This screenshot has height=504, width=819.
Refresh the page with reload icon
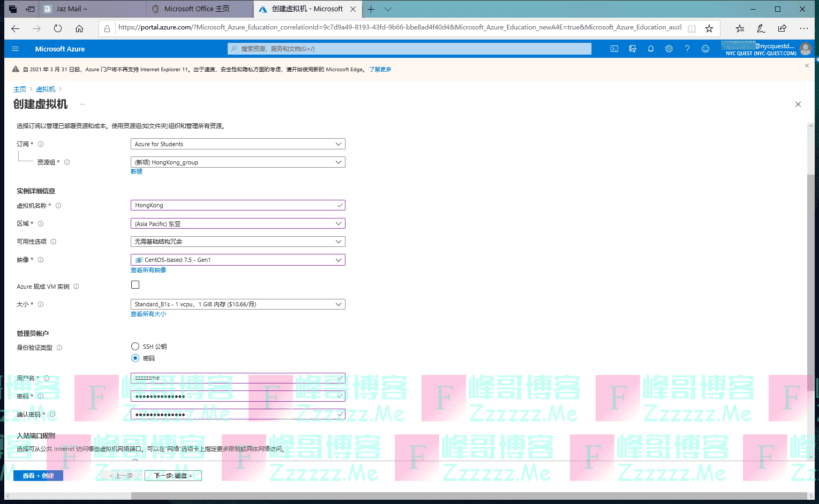pos(58,28)
